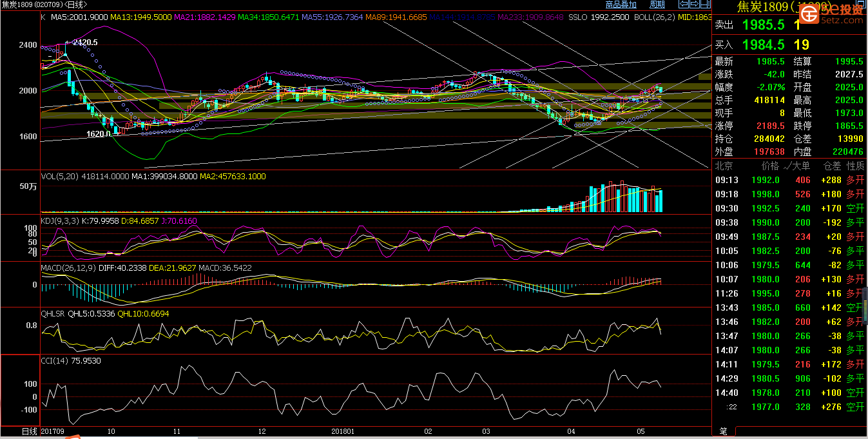Click the MA13:1949.5000 label
868x439 pixels.
click(x=140, y=17)
